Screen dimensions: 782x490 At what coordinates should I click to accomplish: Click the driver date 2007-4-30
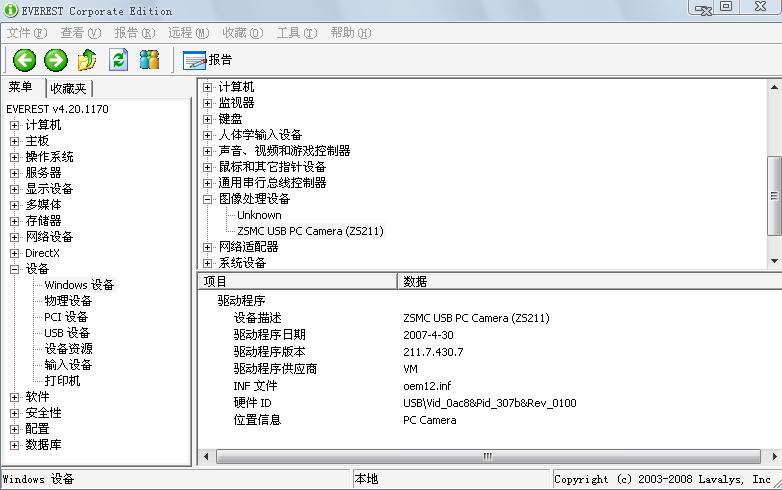[x=428, y=335]
